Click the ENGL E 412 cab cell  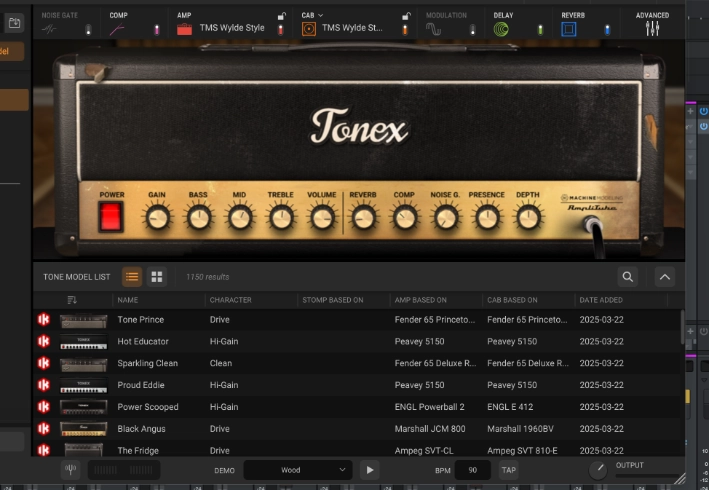[510, 407]
